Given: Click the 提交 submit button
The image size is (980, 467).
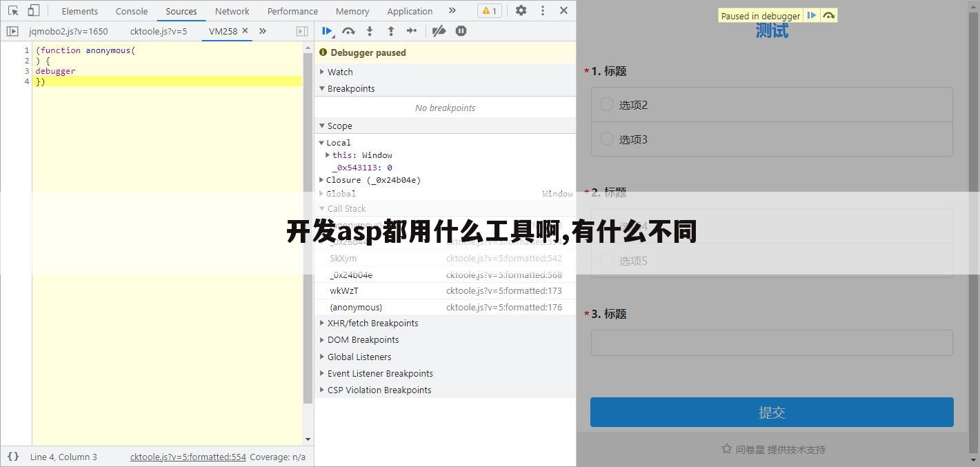Looking at the screenshot, I should point(771,412).
